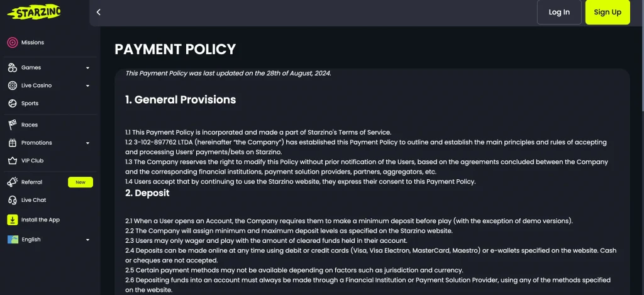Open the English language selector
The image size is (644, 295).
pyautogui.click(x=49, y=240)
